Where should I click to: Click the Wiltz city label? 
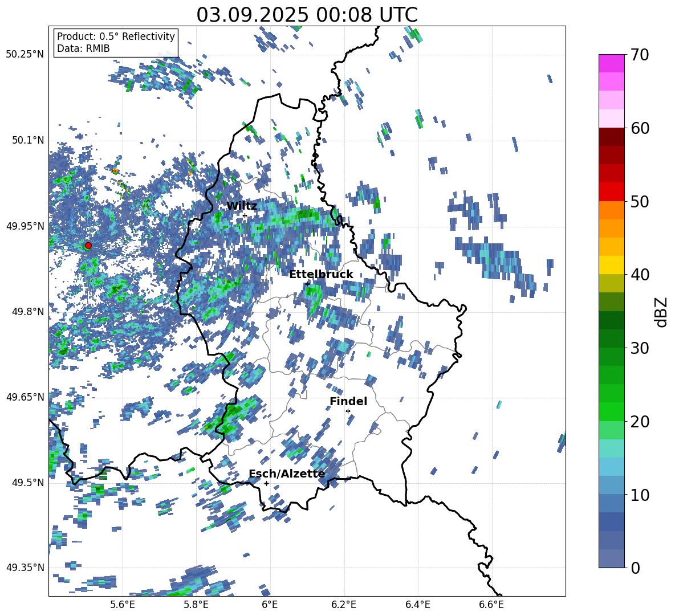coord(242,206)
